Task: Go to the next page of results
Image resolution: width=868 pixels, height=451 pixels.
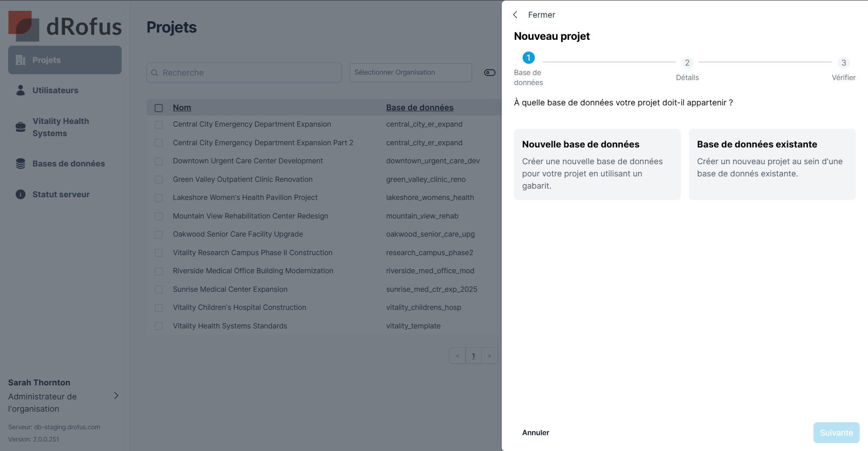Action: (490, 356)
